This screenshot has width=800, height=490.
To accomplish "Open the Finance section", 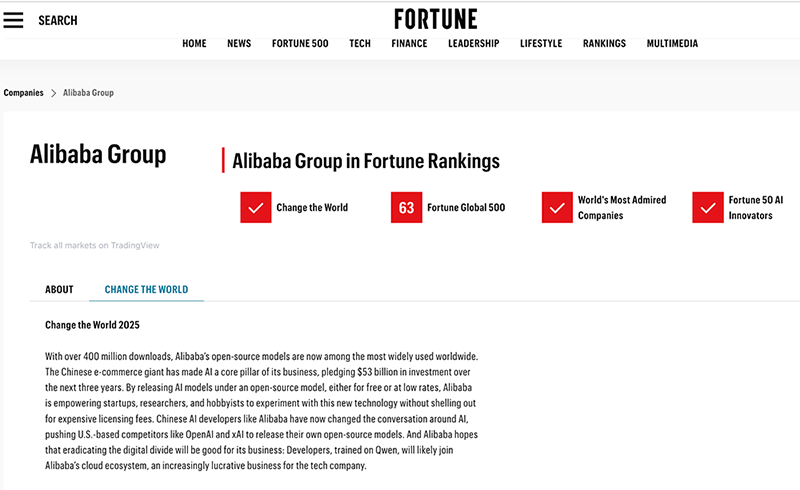I will coord(409,44).
